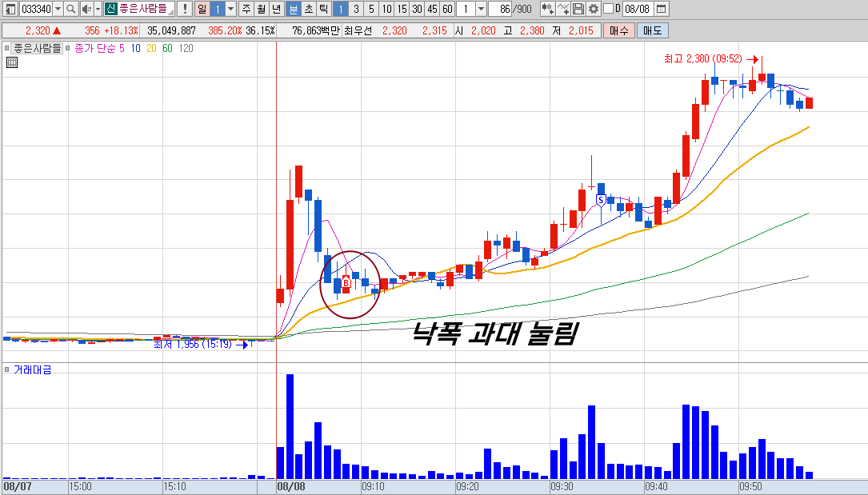
Task: Click the window layout icon beside stock code
Action: [10, 9]
